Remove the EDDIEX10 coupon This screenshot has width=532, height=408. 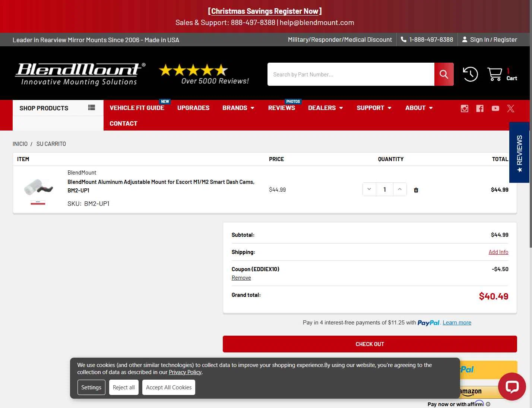(x=241, y=278)
